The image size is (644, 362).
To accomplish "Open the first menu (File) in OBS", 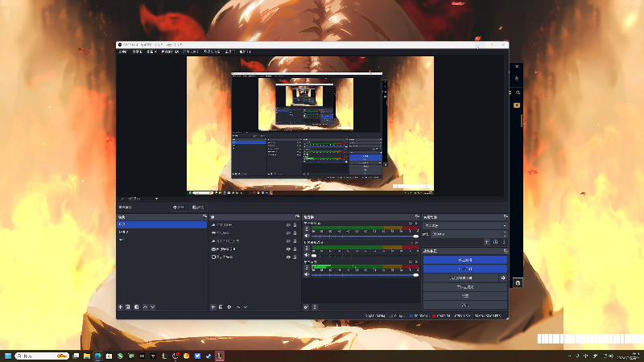I will click(x=123, y=51).
